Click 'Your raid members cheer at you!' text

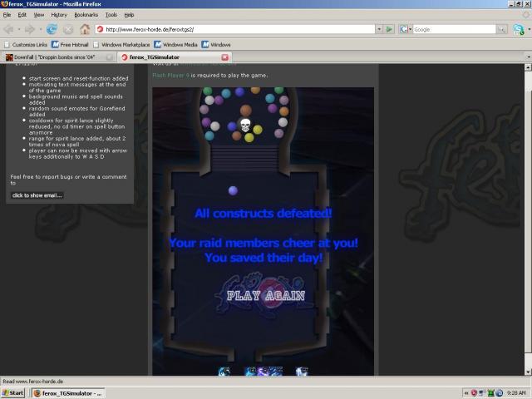pos(264,243)
